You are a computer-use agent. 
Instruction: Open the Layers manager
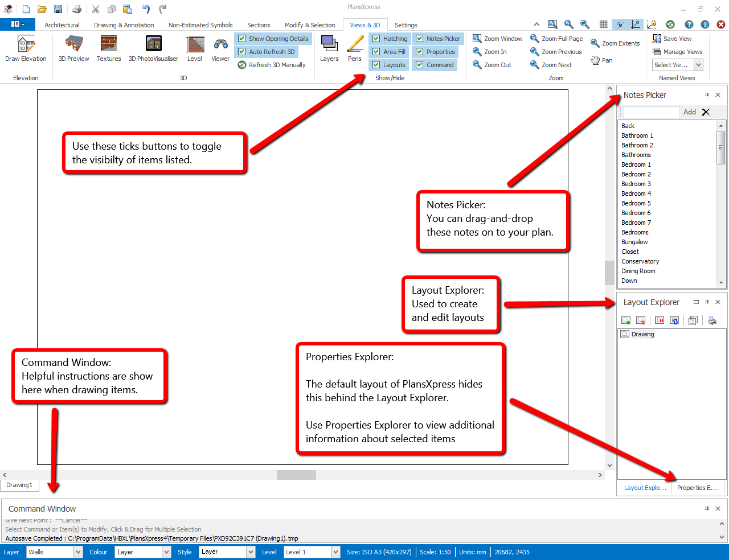pyautogui.click(x=329, y=49)
